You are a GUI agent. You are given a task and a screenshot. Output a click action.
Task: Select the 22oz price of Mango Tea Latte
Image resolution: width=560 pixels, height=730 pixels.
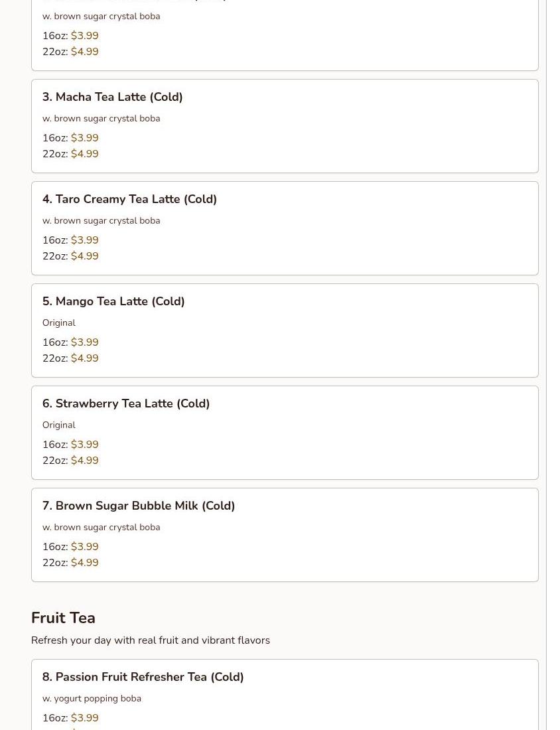pyautogui.click(x=84, y=358)
